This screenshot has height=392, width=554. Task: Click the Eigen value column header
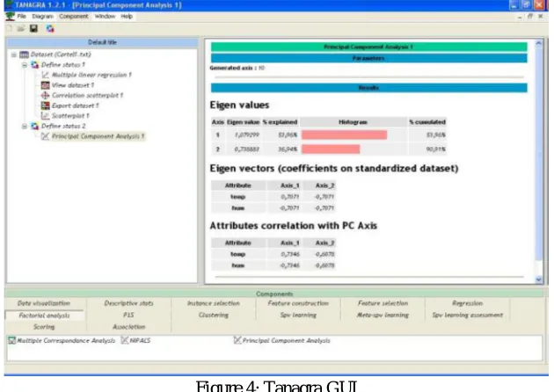click(243, 122)
